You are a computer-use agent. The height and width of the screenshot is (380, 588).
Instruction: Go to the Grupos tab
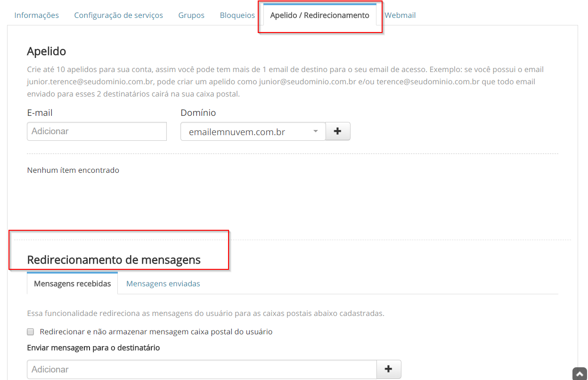[x=191, y=15]
